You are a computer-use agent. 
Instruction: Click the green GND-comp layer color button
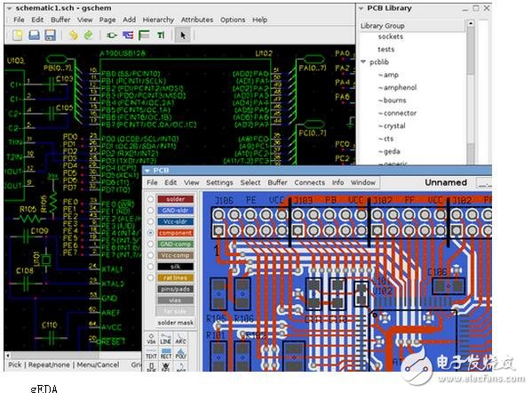[175, 244]
